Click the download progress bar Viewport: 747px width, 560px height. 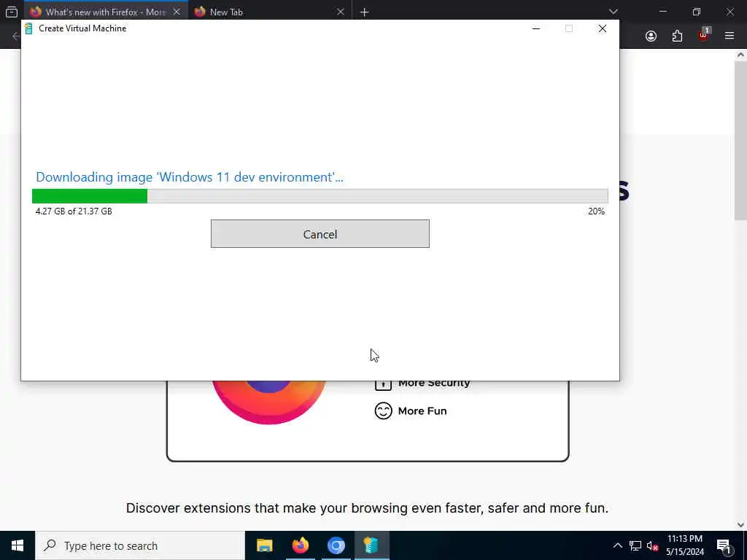[x=320, y=195]
